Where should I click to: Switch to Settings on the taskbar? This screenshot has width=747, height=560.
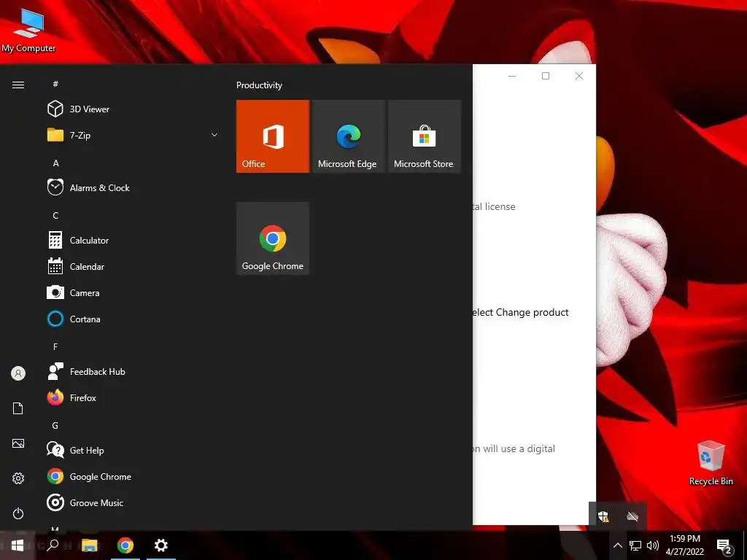click(161, 545)
